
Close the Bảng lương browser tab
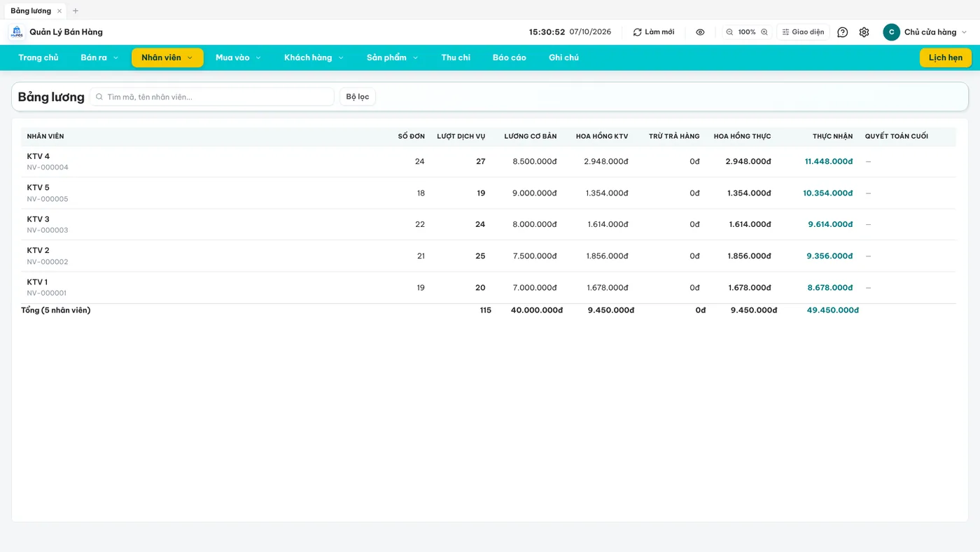click(x=59, y=11)
